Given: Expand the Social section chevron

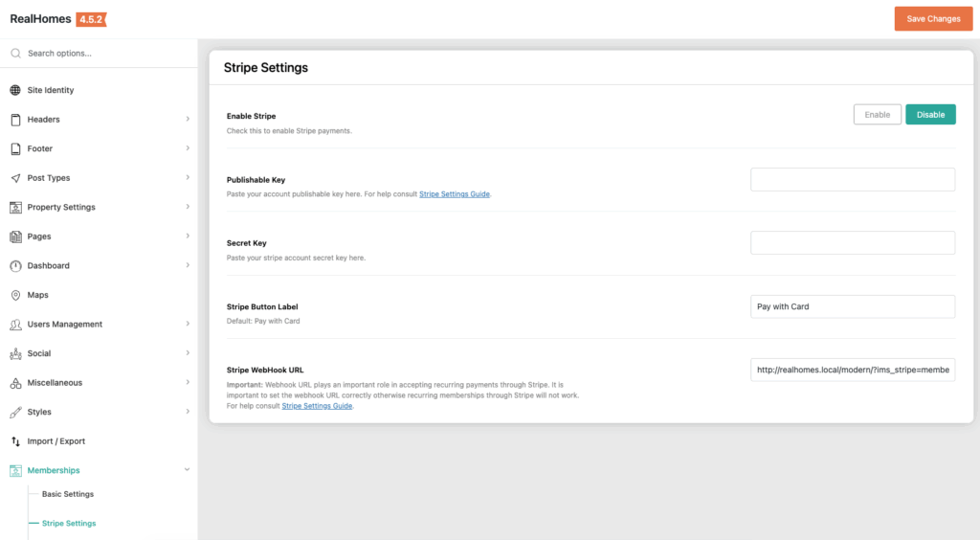Looking at the screenshot, I should [x=188, y=353].
